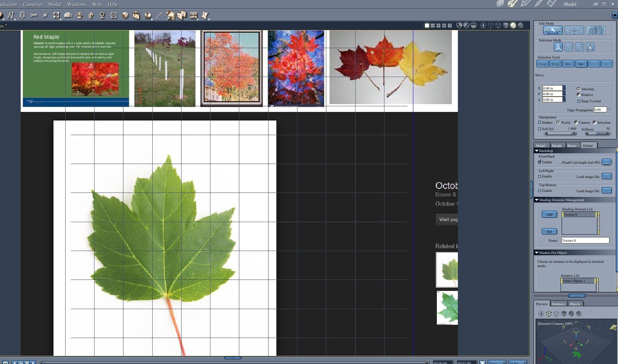Open the Web menu
Image resolution: width=618 pixels, height=364 pixels.
pos(97,4)
